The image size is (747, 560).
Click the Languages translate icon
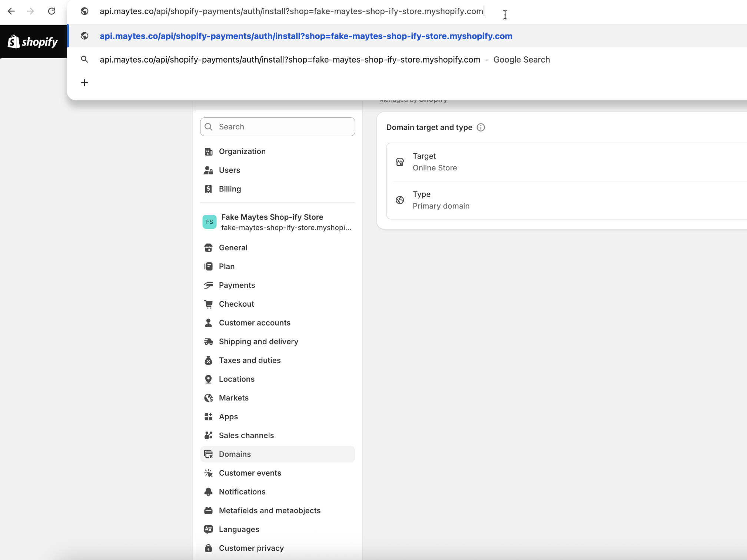[x=209, y=529]
